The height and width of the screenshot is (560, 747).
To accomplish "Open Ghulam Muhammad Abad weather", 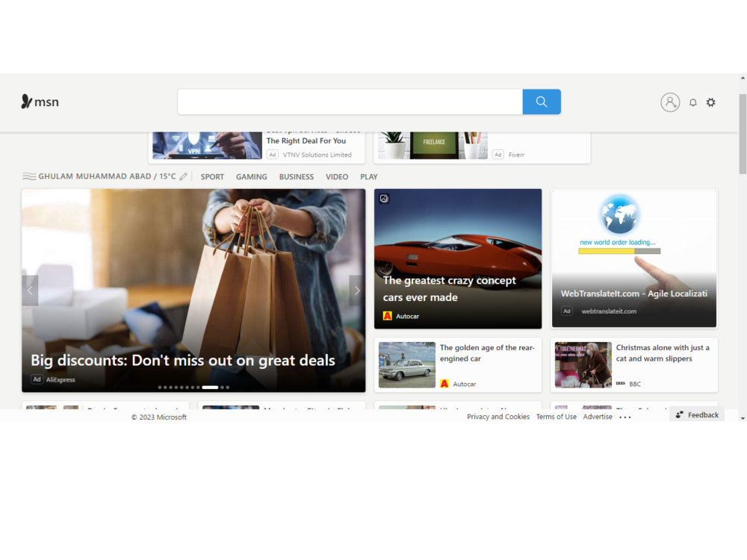I will click(107, 176).
